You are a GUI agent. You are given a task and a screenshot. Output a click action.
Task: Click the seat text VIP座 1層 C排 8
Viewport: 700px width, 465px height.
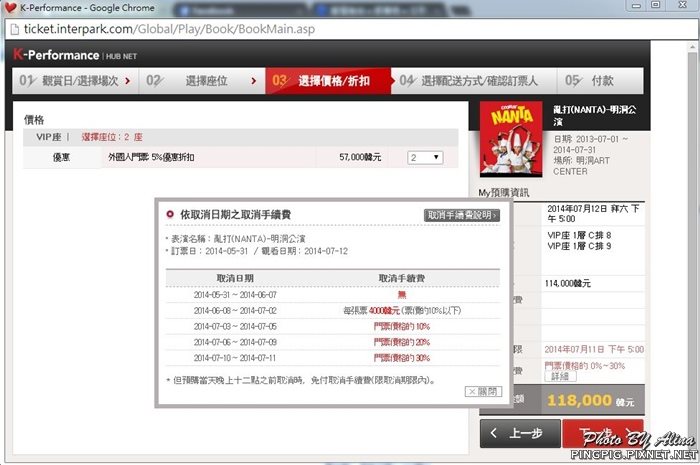(579, 235)
